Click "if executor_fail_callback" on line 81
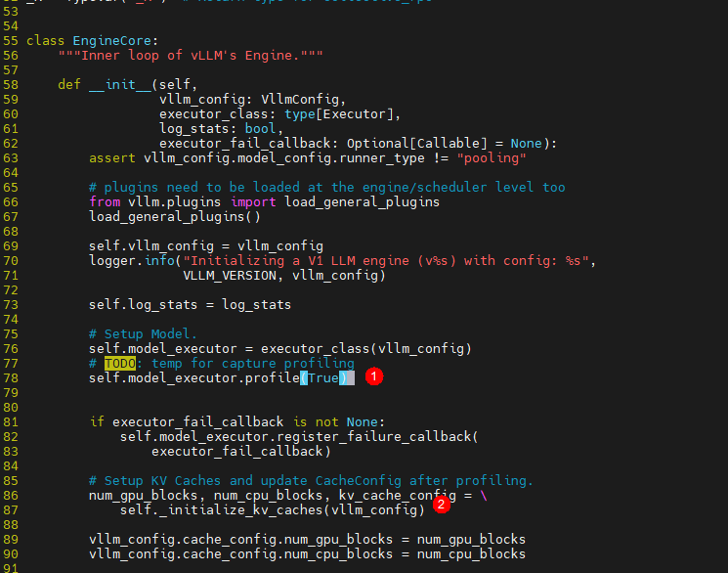The image size is (728, 573). 187,422
